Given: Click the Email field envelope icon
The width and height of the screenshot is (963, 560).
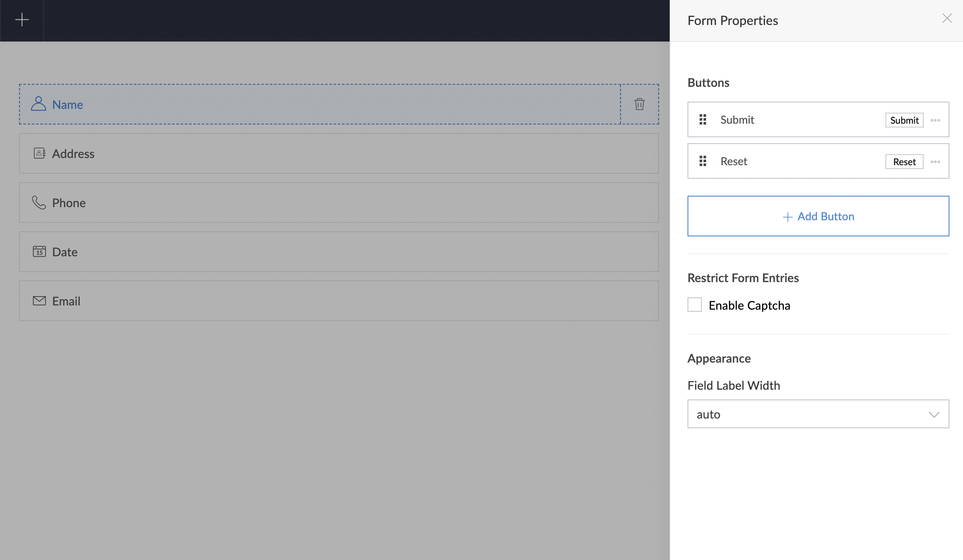Looking at the screenshot, I should [39, 301].
